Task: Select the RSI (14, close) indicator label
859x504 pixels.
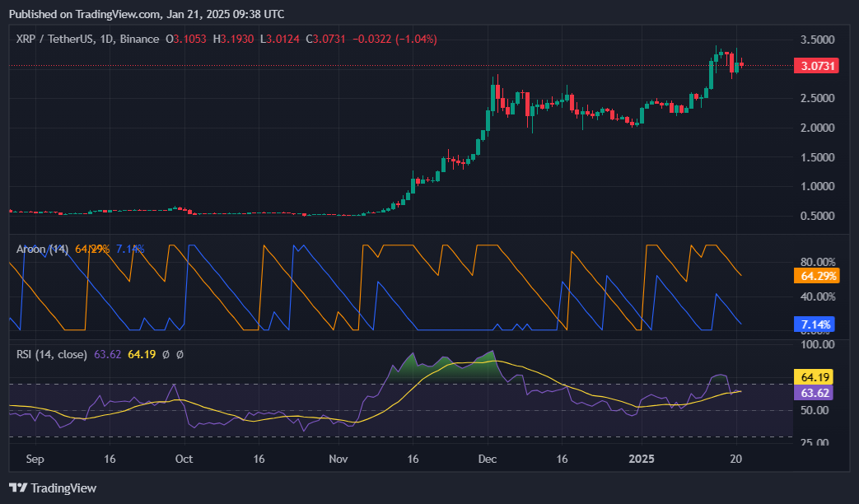Action: click(x=51, y=353)
